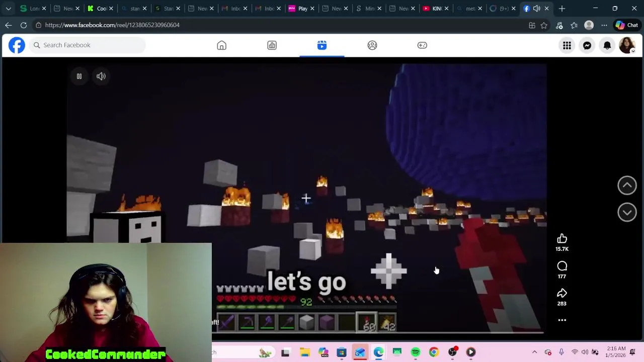The image size is (644, 362).
Task: Open the clock showing 2:16 AM
Action: (x=616, y=352)
